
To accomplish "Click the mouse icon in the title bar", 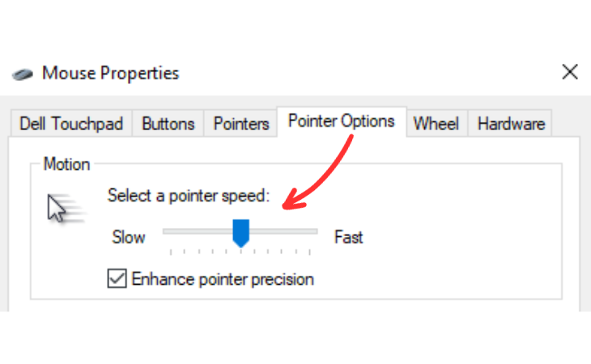I will coord(23,74).
